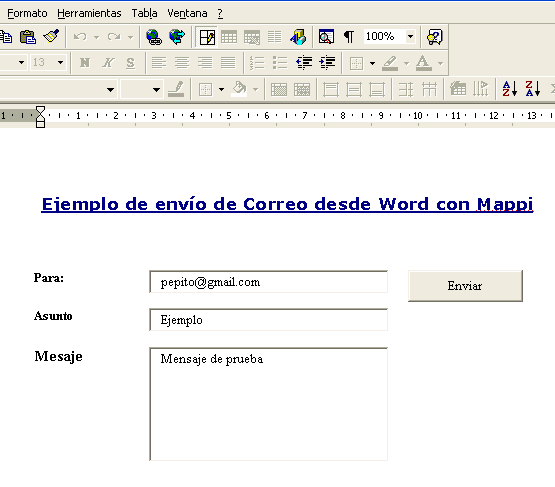Viewport: 555px width, 487px height.
Task: Expand formatting toolbar Borders dropdown arrow
Action: point(372,63)
